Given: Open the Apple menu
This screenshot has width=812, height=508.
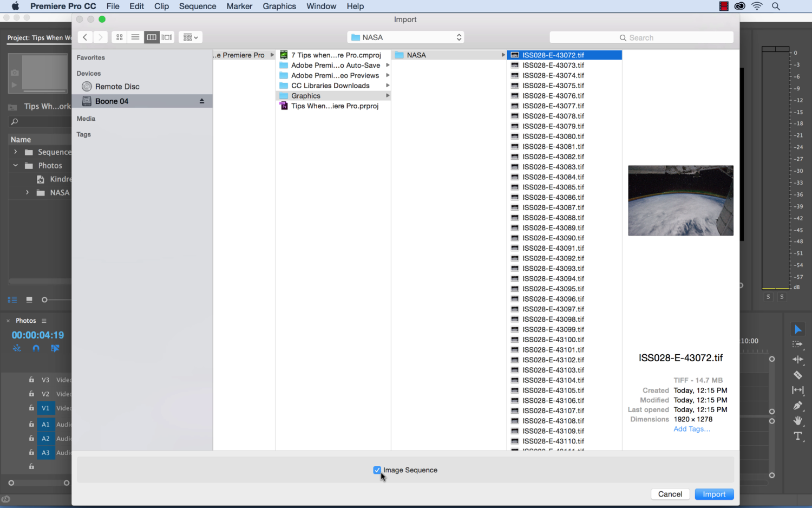Looking at the screenshot, I should point(15,6).
